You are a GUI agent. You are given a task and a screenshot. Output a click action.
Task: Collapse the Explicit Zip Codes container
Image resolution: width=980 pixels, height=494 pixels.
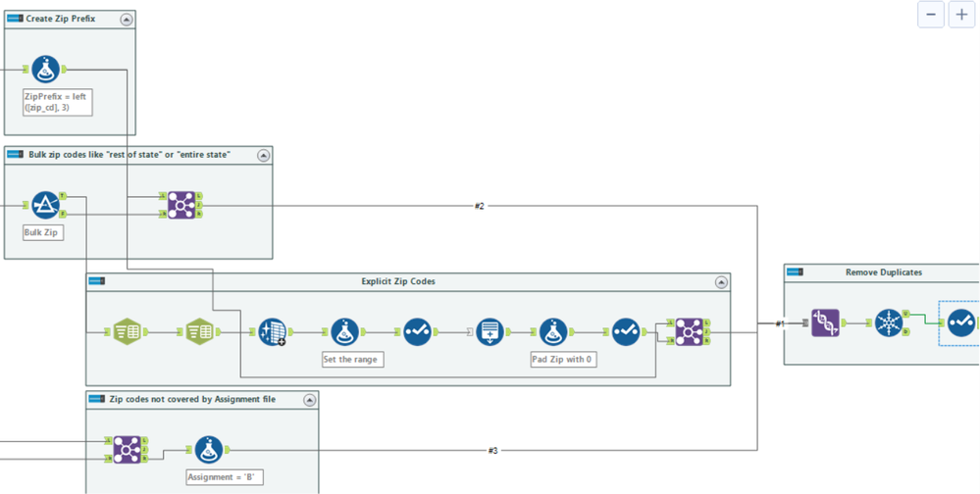[721, 282]
